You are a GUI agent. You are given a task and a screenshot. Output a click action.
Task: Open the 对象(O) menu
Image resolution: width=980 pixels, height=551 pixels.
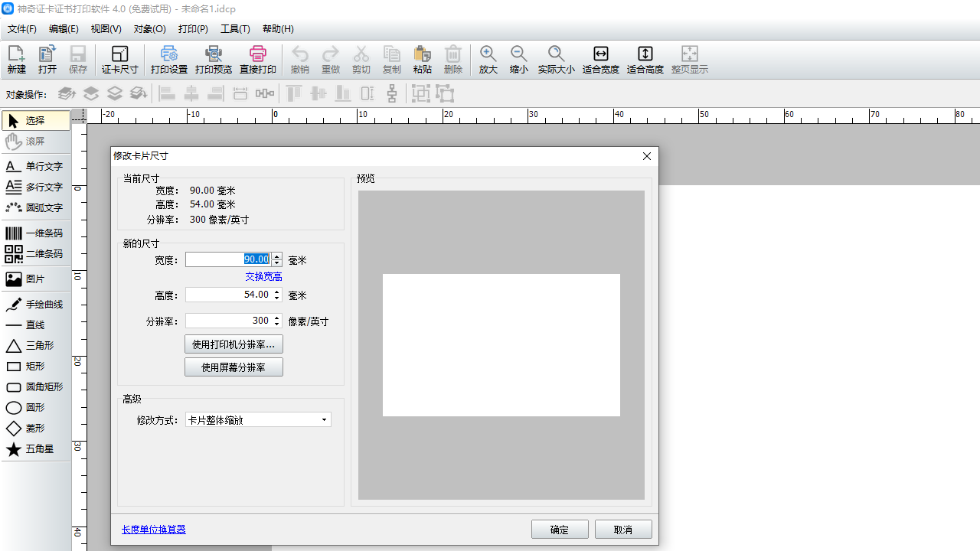click(149, 29)
